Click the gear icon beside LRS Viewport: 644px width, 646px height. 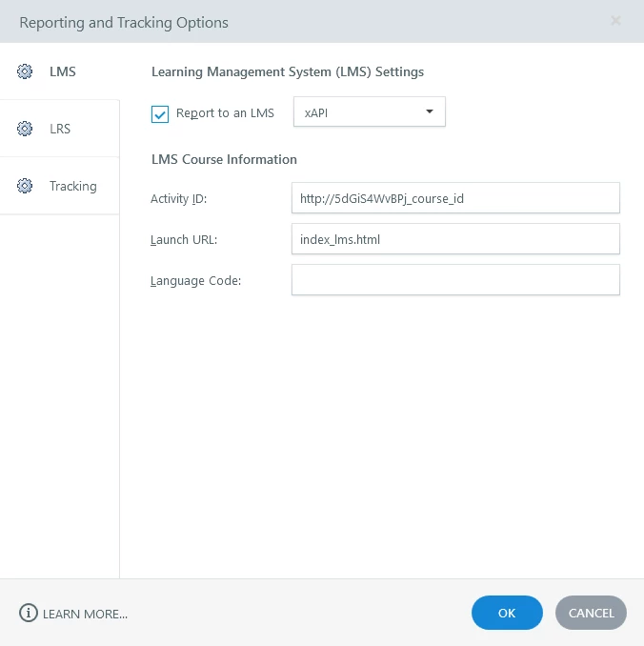click(26, 129)
